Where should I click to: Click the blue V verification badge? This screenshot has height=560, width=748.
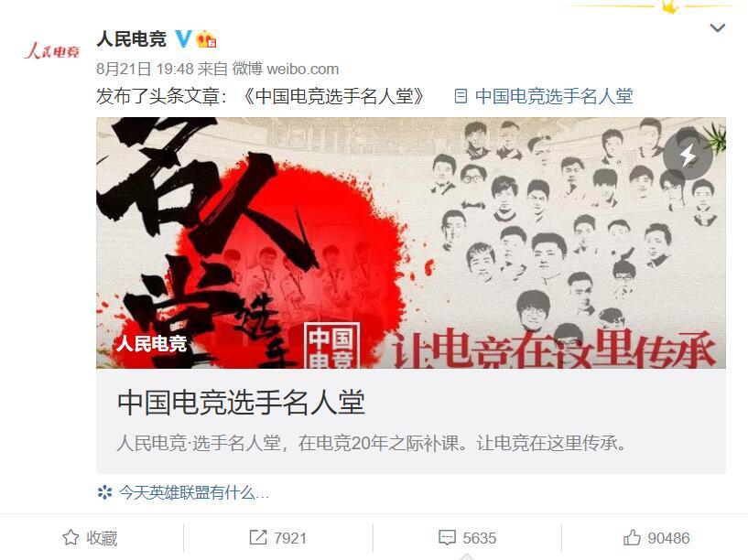point(183,38)
